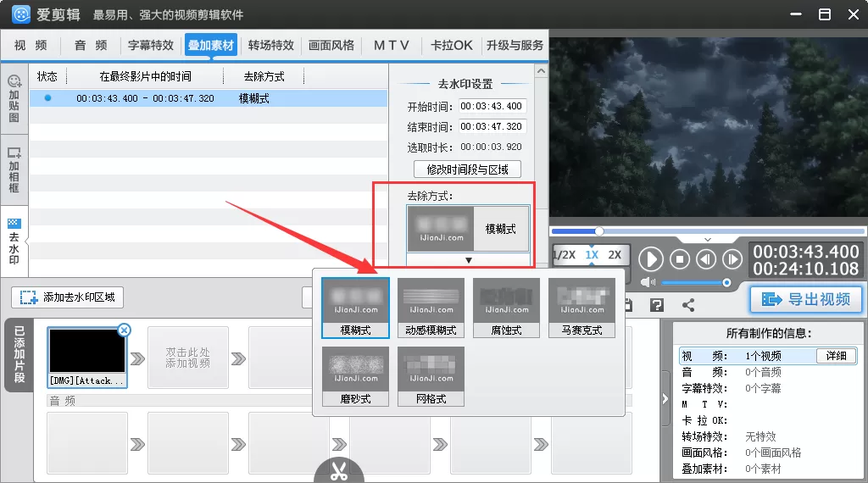Viewport: 868px width, 483px height.
Task: Select the 加相框 sidebar item
Action: pos(14,169)
